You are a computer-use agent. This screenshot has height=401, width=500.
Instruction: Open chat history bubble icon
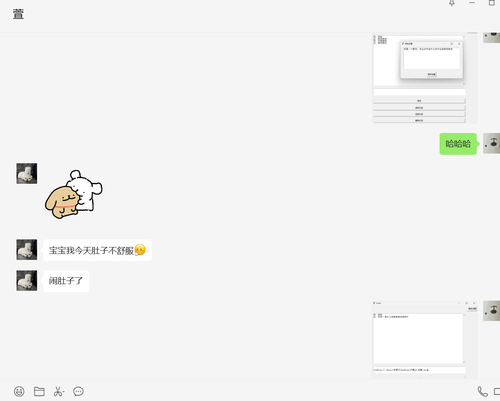point(78,391)
